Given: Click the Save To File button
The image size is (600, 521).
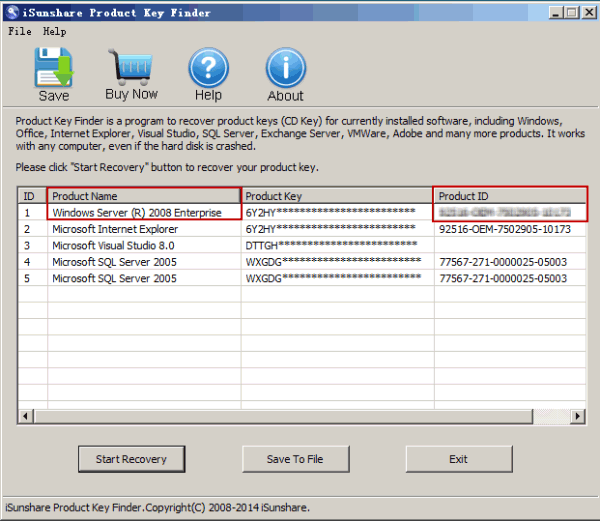Looking at the screenshot, I should pos(295,459).
